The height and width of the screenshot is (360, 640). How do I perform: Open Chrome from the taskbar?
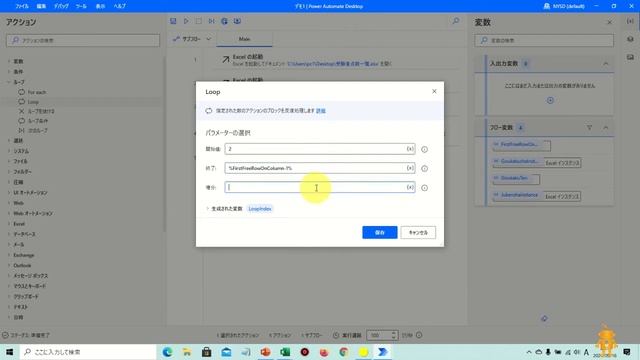pos(344,352)
